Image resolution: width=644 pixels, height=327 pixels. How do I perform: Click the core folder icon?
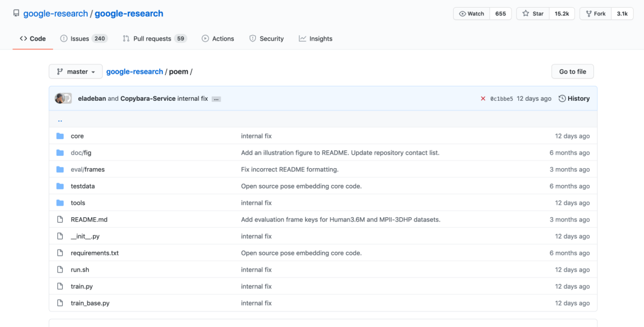(x=60, y=136)
